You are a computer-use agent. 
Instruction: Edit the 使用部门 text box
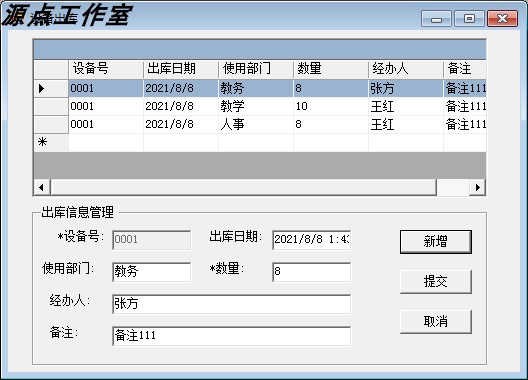[x=152, y=272]
